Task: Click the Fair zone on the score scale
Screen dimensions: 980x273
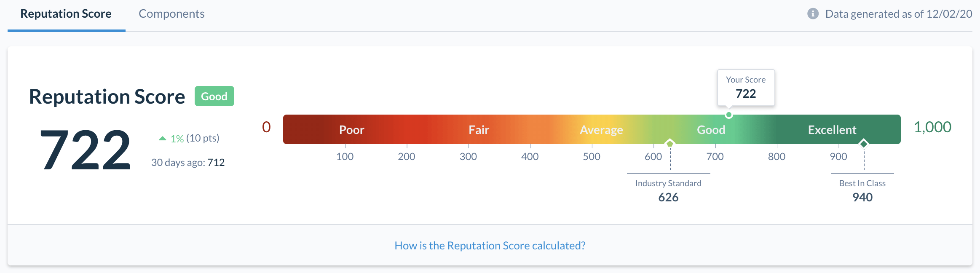Action: click(x=478, y=129)
